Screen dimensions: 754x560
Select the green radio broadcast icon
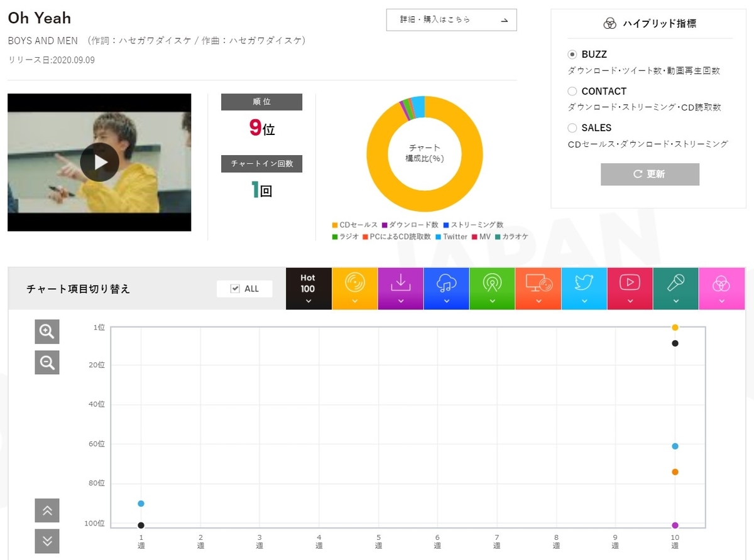click(492, 288)
